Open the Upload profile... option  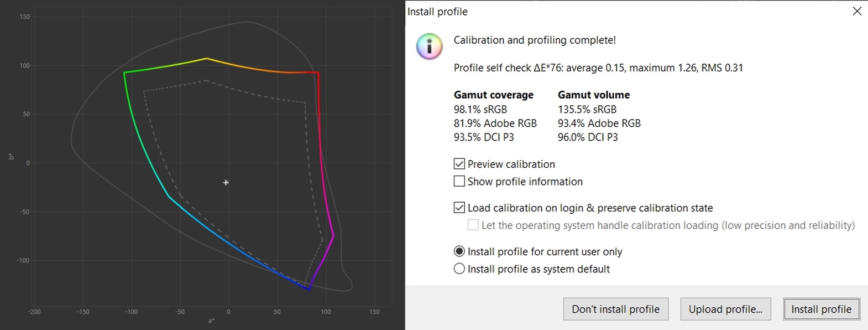pyautogui.click(x=725, y=309)
